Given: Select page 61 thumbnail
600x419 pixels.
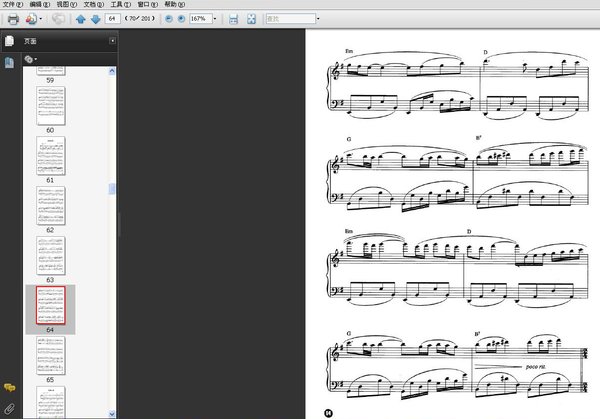Looking at the screenshot, I should click(51, 156).
